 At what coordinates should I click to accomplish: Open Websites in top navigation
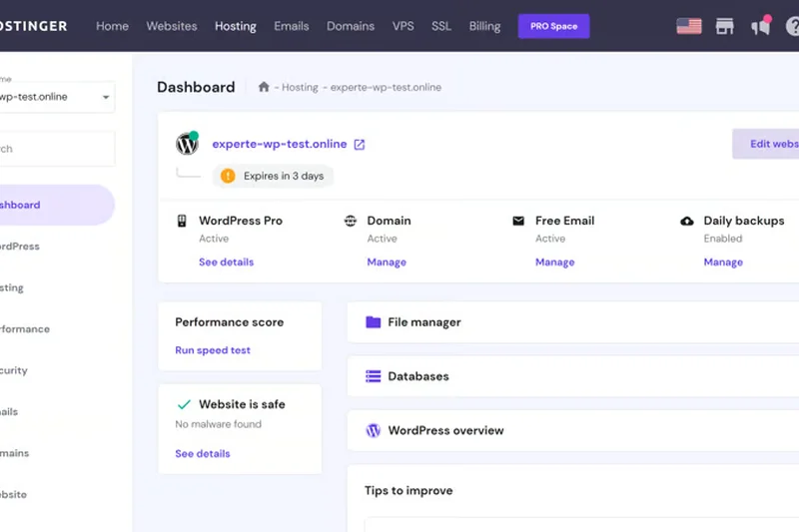tap(172, 26)
